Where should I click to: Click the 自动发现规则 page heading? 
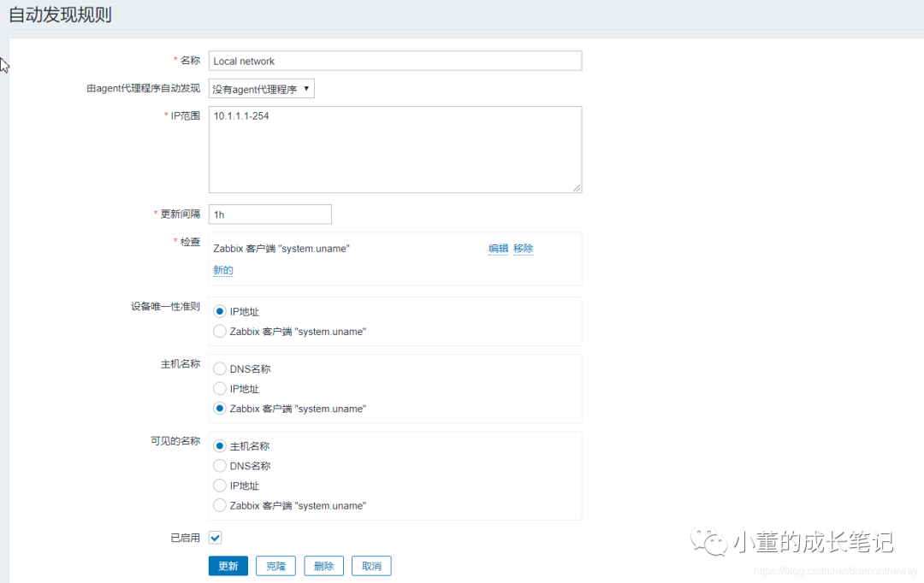click(60, 15)
